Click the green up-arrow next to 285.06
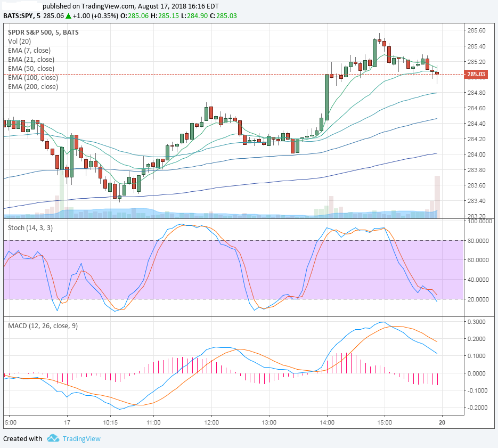The width and height of the screenshot is (498, 448). 68,16
